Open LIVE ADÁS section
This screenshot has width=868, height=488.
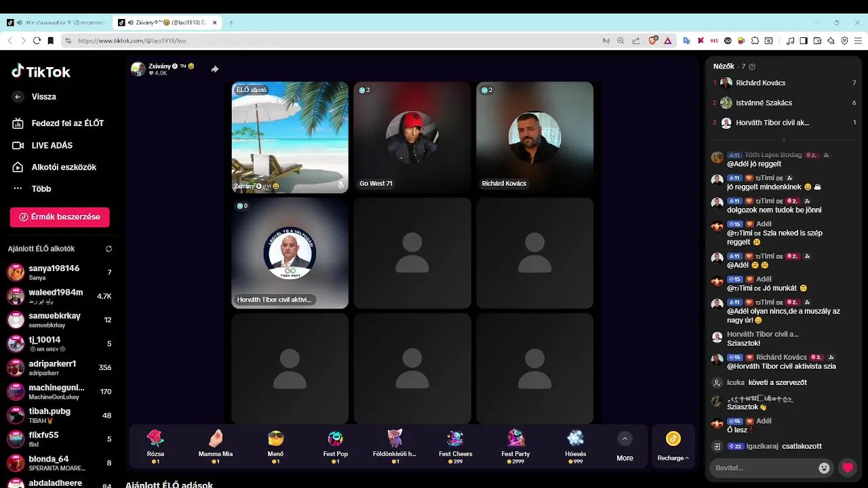43,145
